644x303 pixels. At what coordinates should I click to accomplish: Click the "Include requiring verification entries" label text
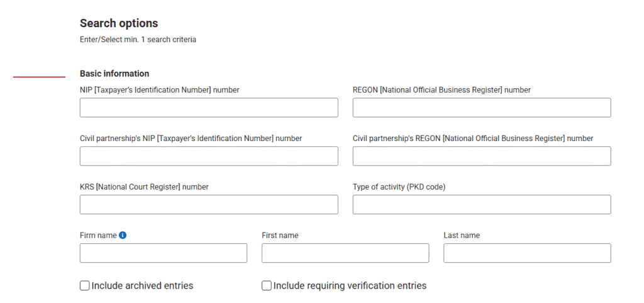pos(350,286)
